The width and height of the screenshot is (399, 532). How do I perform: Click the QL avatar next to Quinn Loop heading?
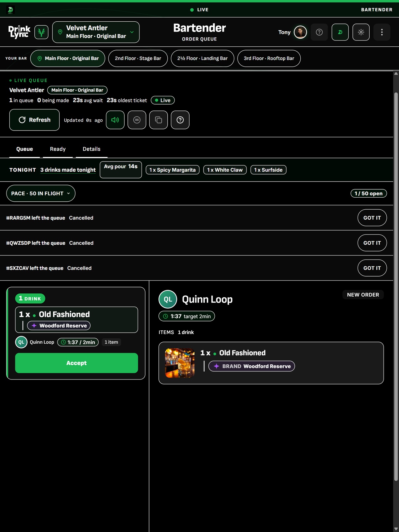(x=168, y=299)
